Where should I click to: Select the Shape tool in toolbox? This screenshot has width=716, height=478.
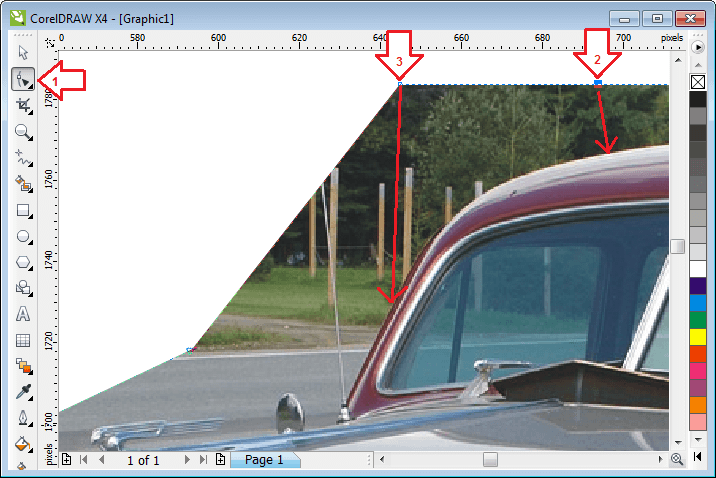click(23, 78)
